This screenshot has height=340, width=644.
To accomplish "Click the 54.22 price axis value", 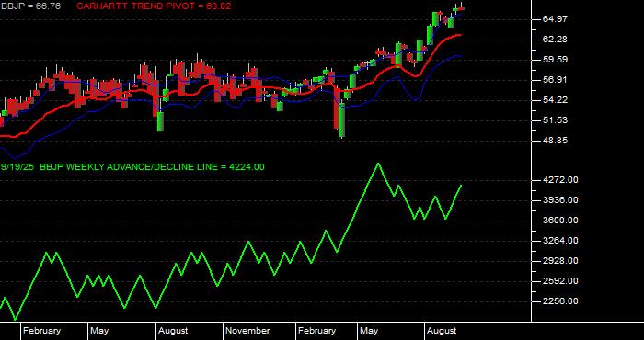I will click(555, 100).
